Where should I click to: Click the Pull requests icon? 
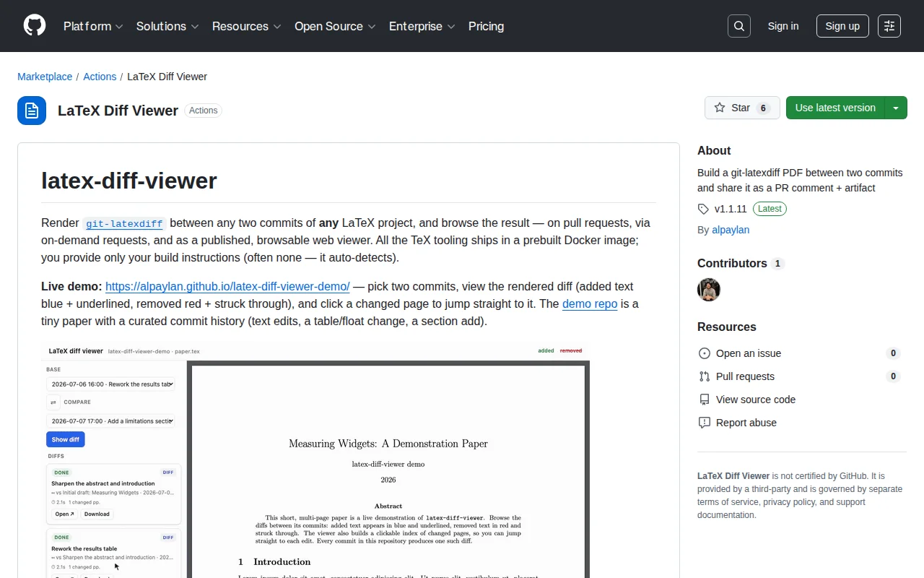coord(705,376)
